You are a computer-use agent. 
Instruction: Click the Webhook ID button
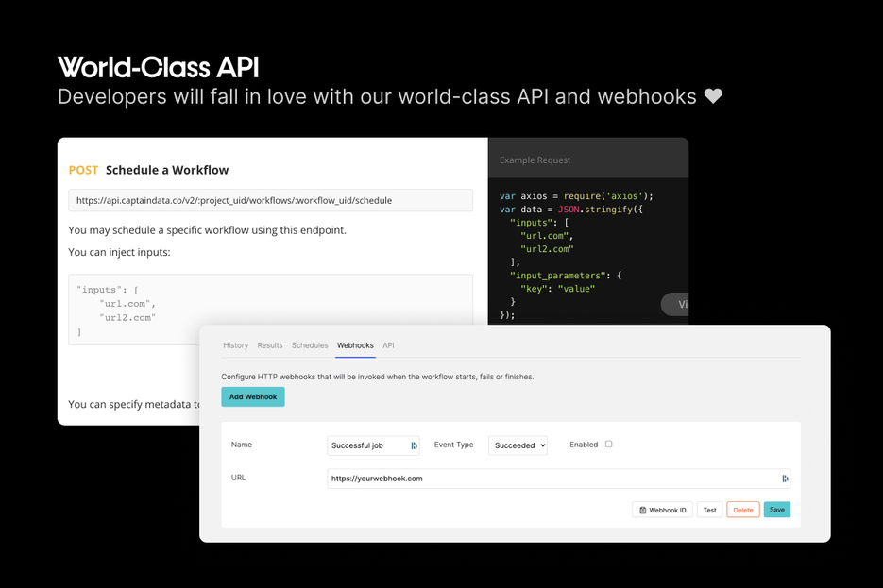[662, 509]
